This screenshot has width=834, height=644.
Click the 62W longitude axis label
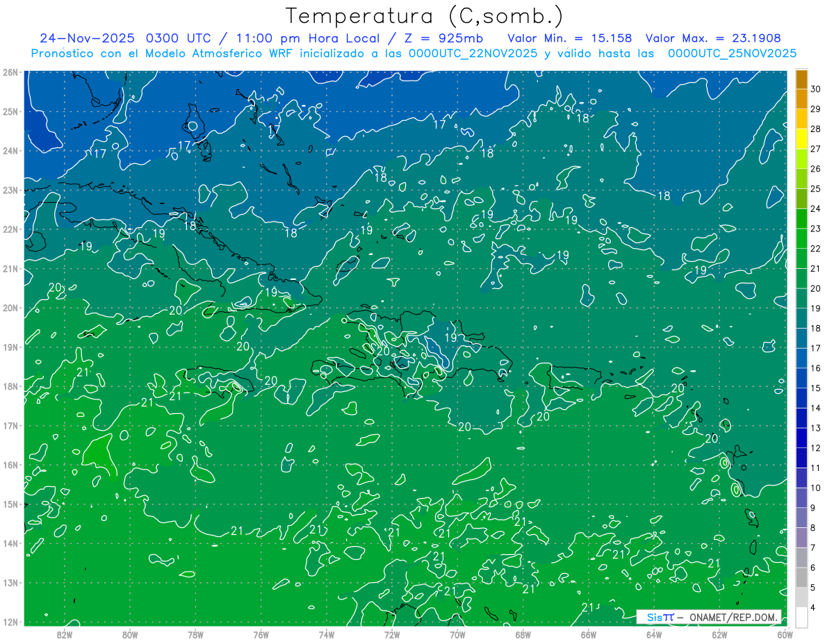[x=719, y=634]
